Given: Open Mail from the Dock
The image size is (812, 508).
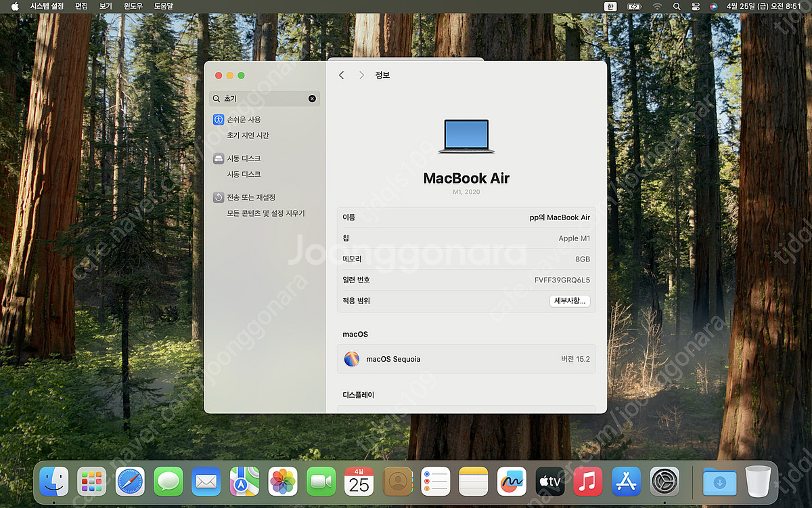Looking at the screenshot, I should [x=206, y=482].
